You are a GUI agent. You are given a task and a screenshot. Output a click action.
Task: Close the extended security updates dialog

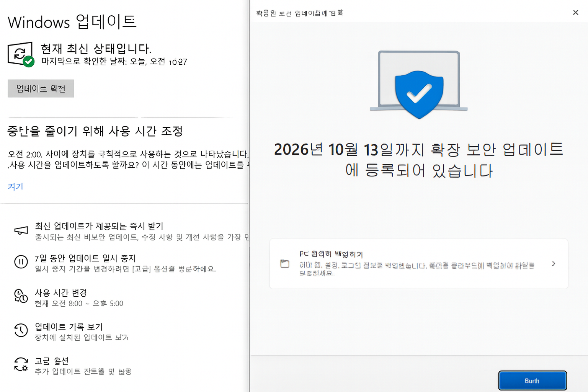575,13
